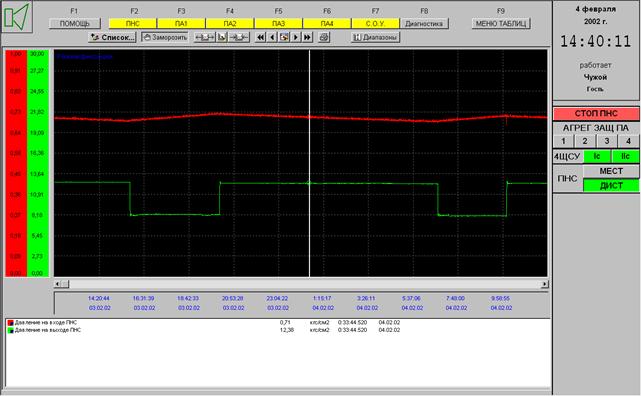Click the 0,71 value in legend
The width and height of the screenshot is (641, 396).
click(285, 322)
